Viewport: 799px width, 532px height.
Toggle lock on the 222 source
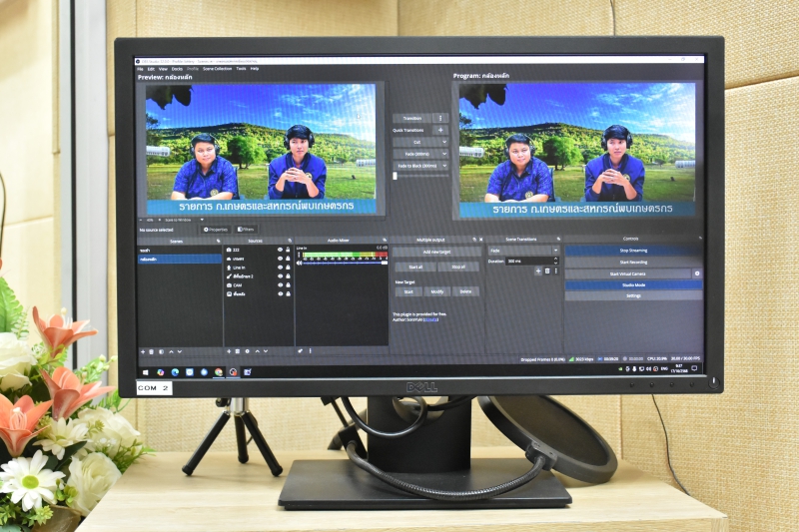pyautogui.click(x=289, y=250)
